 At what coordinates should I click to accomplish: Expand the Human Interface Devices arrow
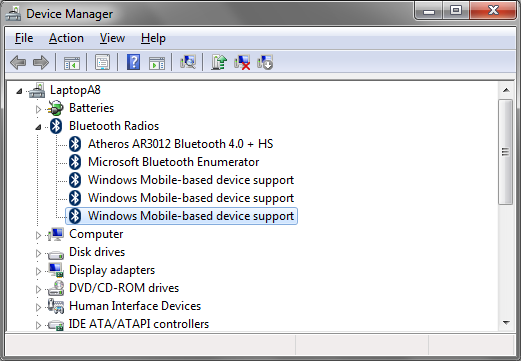point(38,307)
